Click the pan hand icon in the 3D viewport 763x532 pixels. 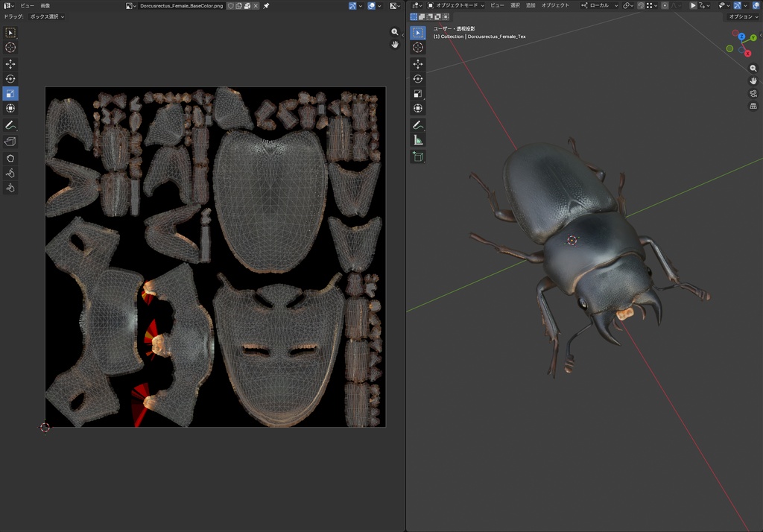(753, 80)
